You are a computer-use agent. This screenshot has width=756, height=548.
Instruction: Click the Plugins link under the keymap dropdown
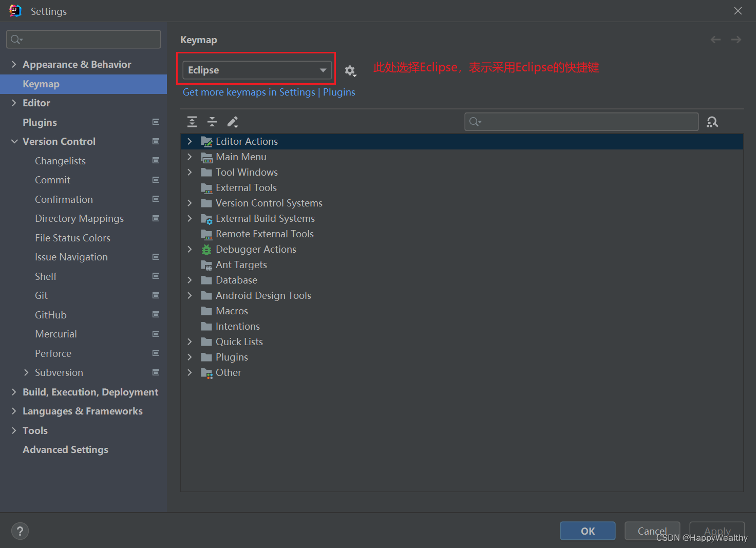click(x=339, y=92)
